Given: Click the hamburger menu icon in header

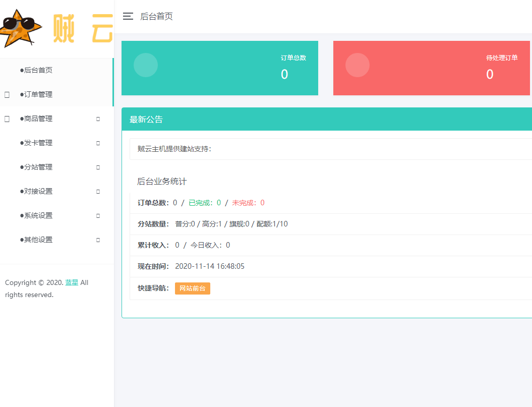Looking at the screenshot, I should point(128,16).
